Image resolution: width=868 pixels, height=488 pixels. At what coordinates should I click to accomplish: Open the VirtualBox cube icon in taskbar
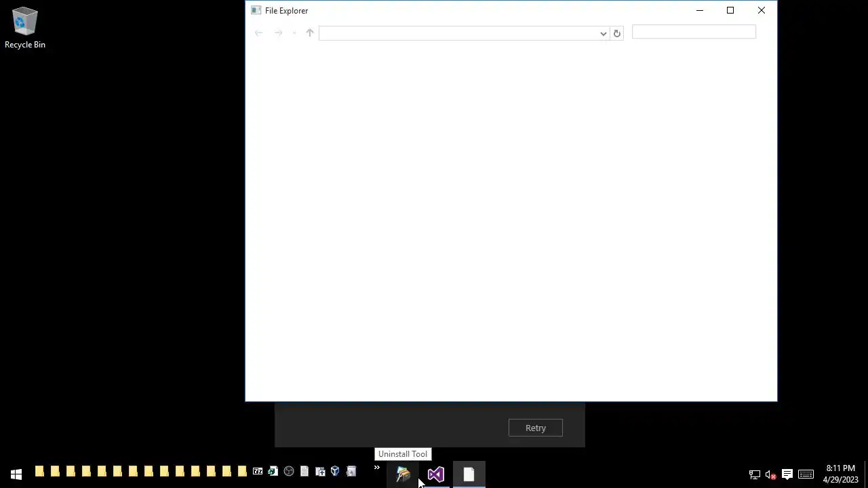click(x=335, y=471)
